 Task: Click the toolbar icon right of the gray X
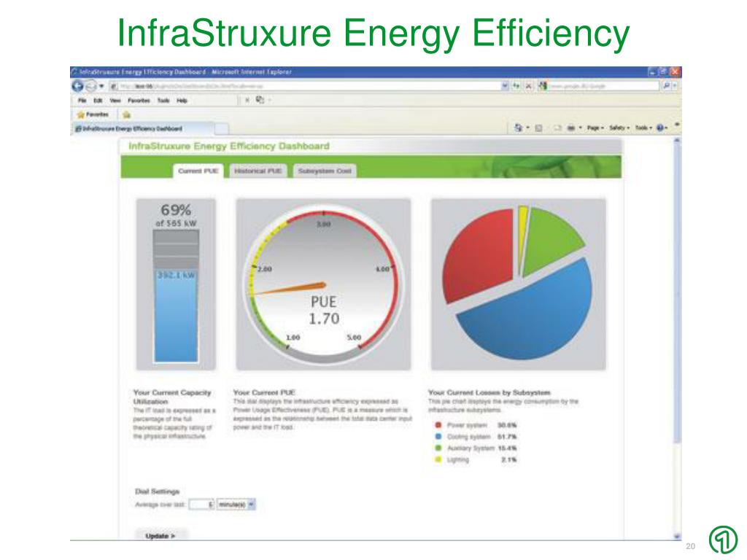[260, 99]
